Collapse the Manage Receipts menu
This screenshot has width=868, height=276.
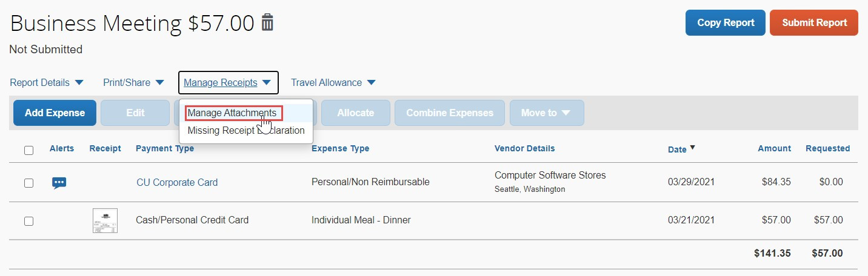(x=228, y=82)
